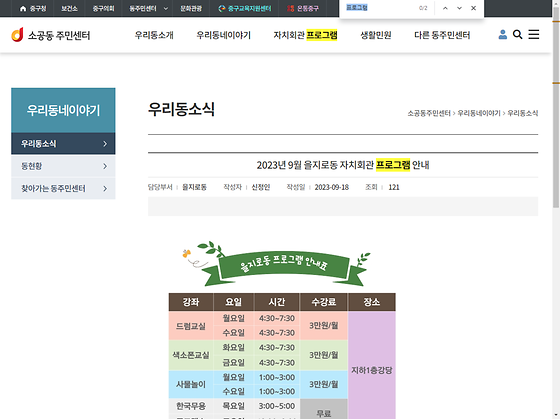
Task: Go to next find-in-page match
Action: pos(459,8)
